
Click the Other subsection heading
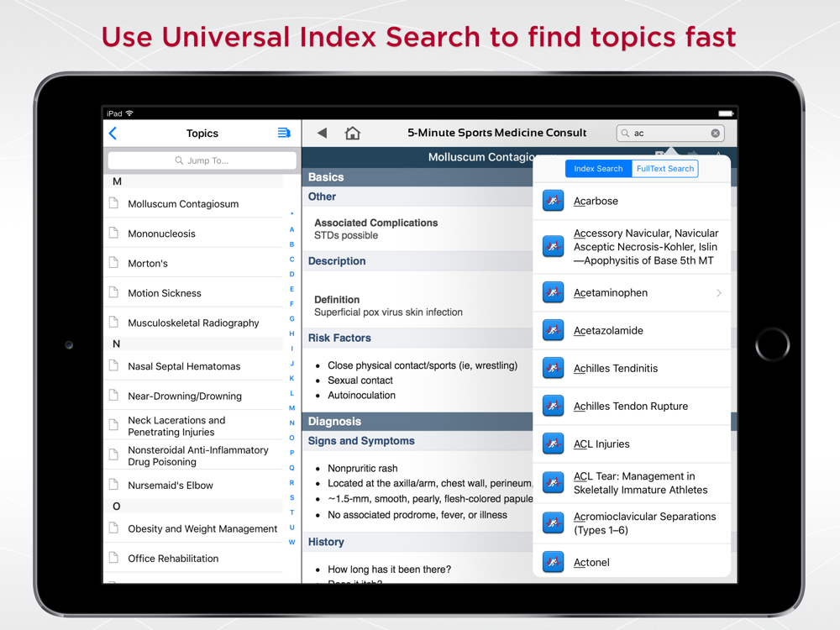322,197
